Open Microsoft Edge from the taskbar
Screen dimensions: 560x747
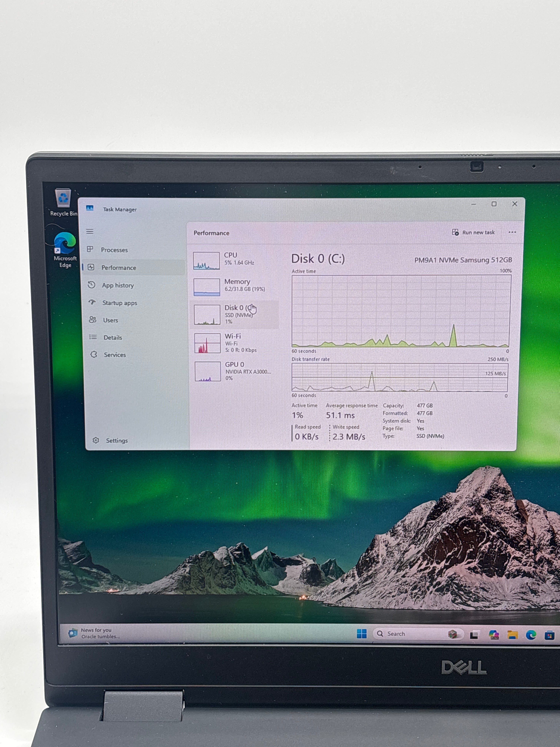tap(531, 635)
